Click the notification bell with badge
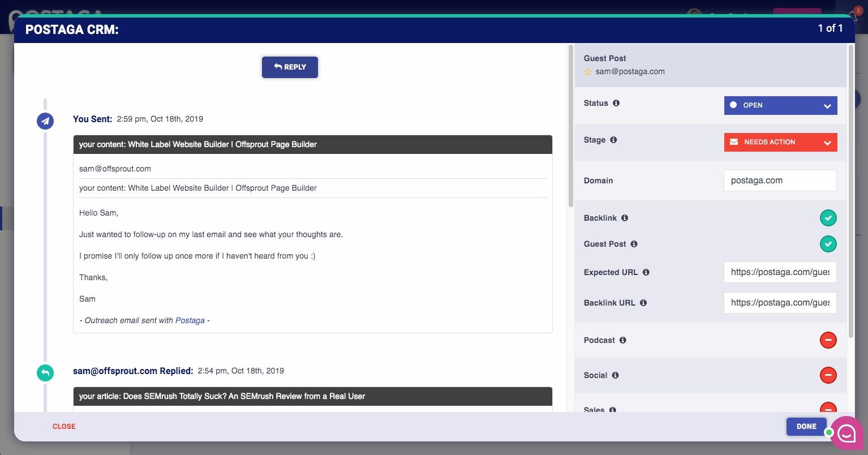 click(854, 15)
